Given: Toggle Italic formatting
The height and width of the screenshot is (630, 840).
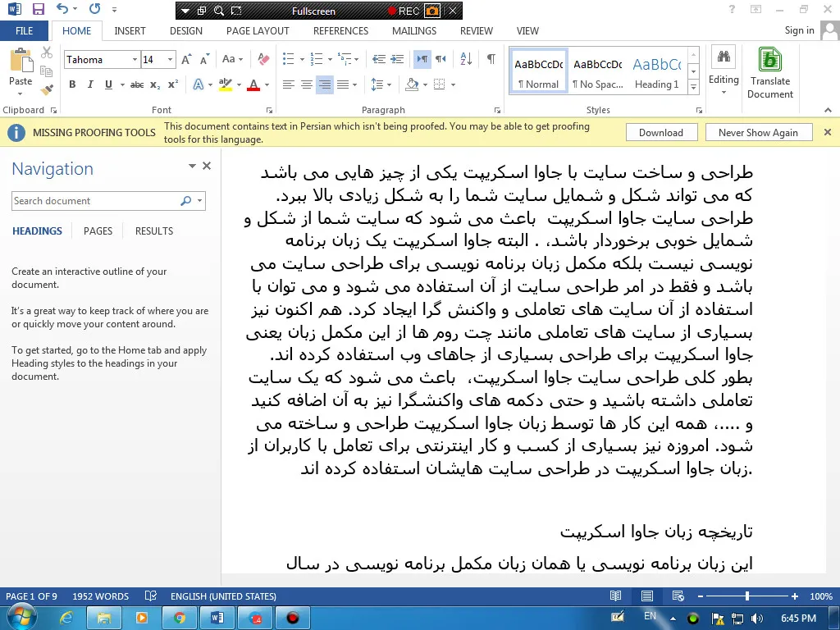Looking at the screenshot, I should coord(89,84).
